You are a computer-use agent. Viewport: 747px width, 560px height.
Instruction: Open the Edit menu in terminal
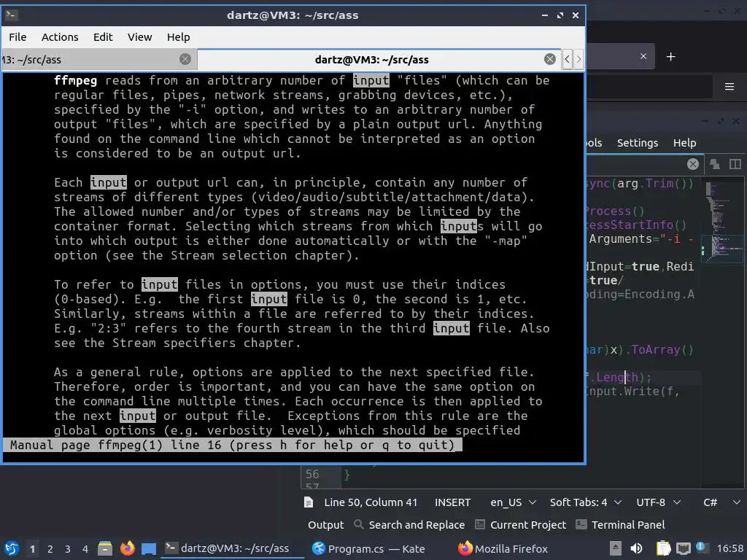pos(102,37)
